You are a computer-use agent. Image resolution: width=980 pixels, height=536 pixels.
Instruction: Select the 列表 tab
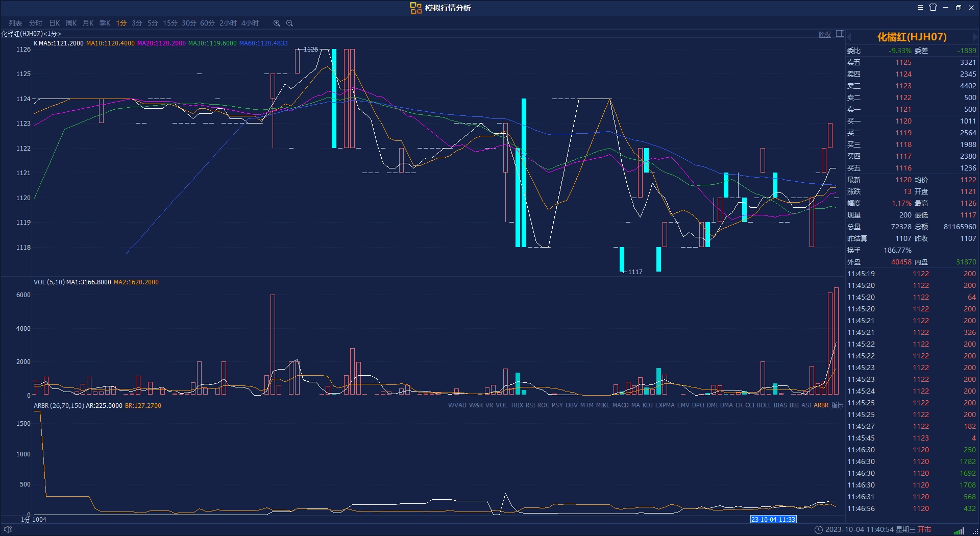[x=15, y=23]
